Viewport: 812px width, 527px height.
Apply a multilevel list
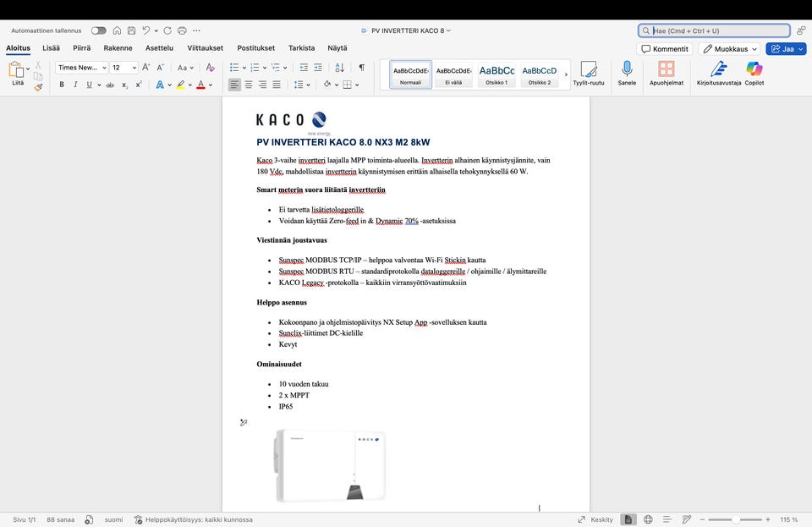point(276,68)
